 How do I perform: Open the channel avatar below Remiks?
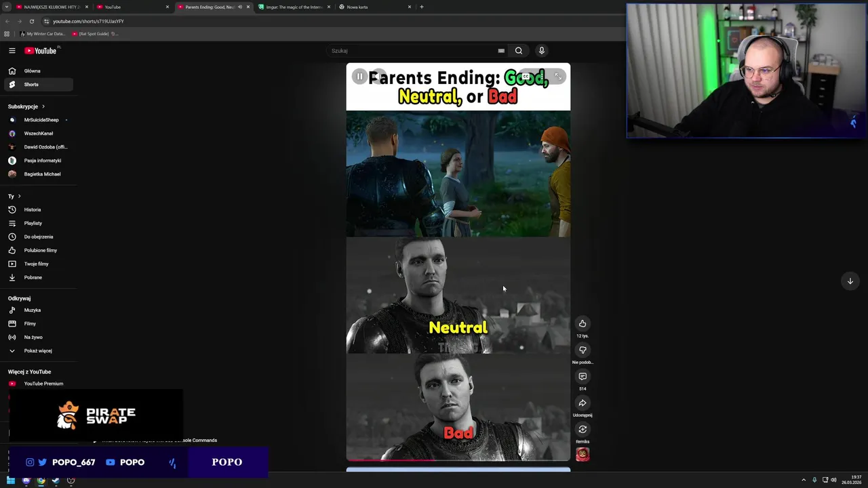point(583,454)
